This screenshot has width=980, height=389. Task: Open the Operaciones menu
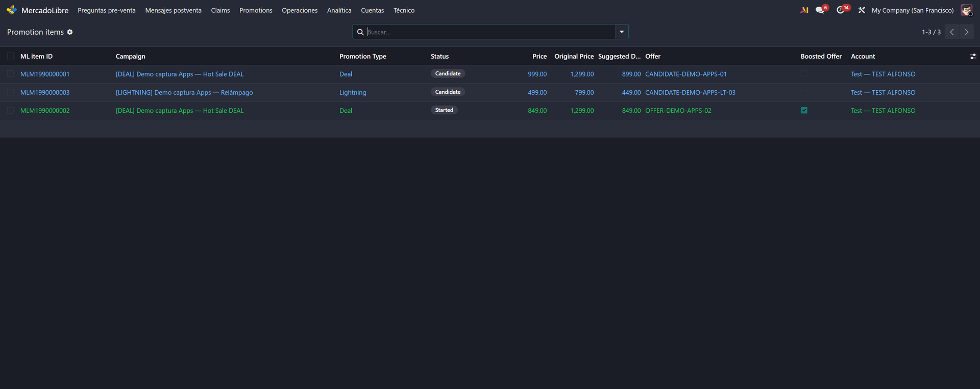pyautogui.click(x=300, y=10)
